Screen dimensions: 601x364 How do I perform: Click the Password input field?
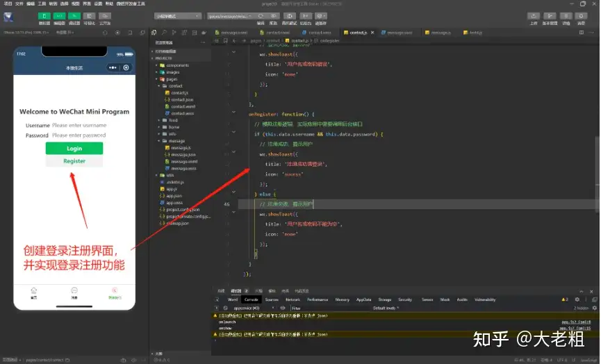(x=79, y=135)
